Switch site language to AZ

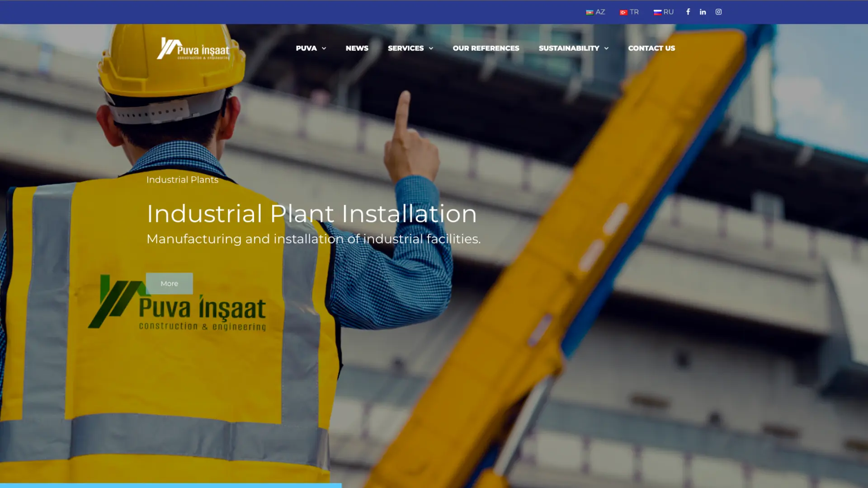600,12
